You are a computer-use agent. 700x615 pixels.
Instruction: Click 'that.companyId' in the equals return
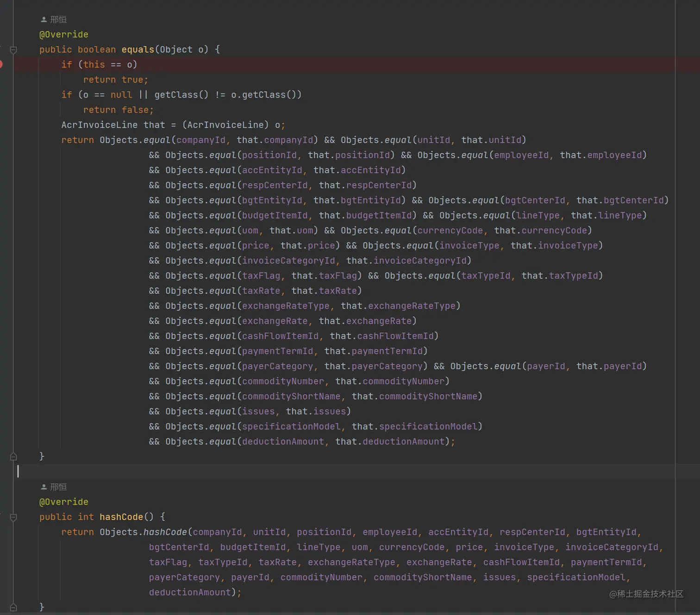pyautogui.click(x=275, y=140)
